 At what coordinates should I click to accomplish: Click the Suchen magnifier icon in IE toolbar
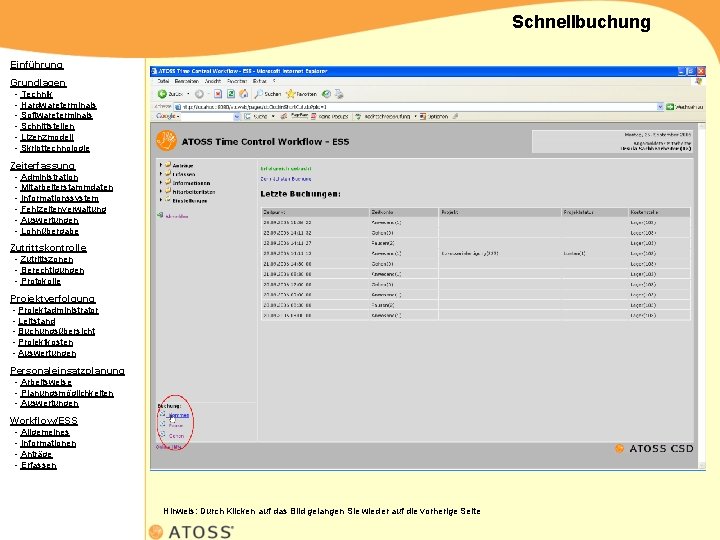coord(259,94)
